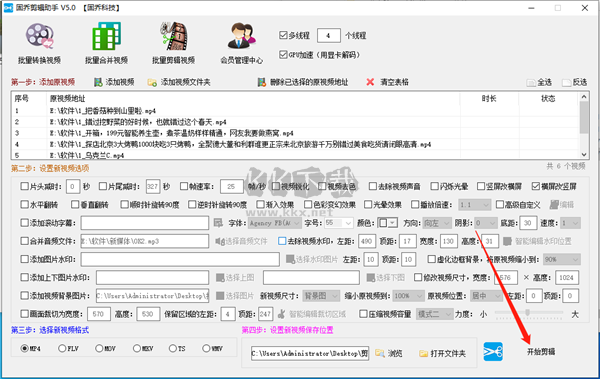This screenshot has width=600, height=379.
Task: Toggle GPU加速 checkbox
Action: click(x=283, y=54)
